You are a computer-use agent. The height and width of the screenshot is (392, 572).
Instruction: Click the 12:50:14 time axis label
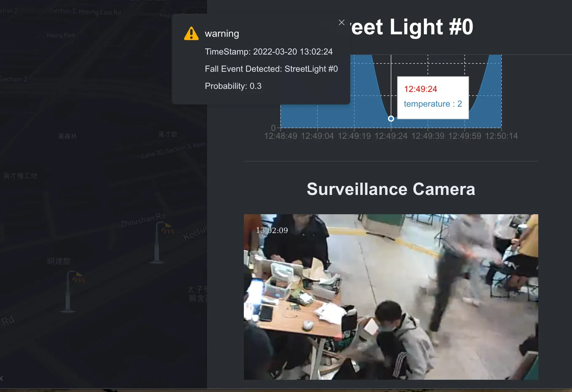tap(501, 136)
